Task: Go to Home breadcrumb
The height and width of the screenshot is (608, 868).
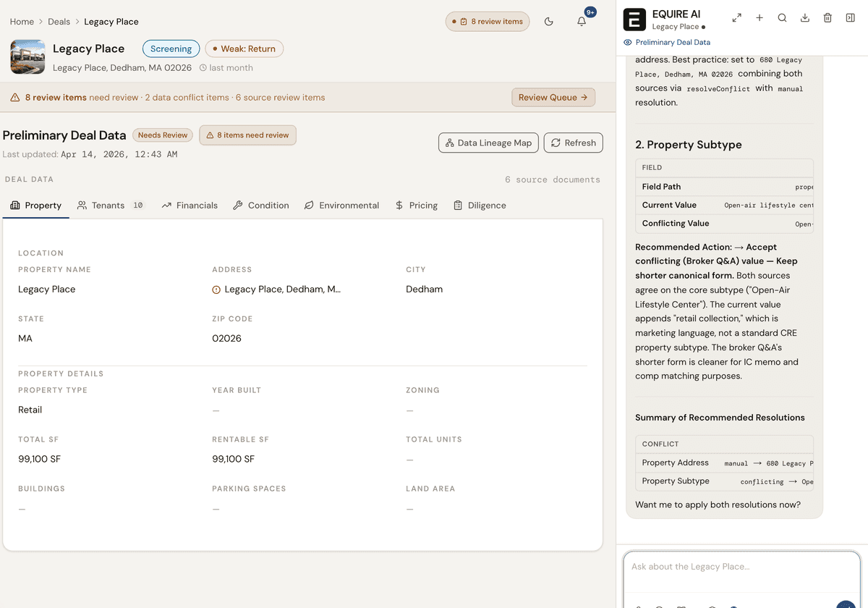Action: (22, 22)
